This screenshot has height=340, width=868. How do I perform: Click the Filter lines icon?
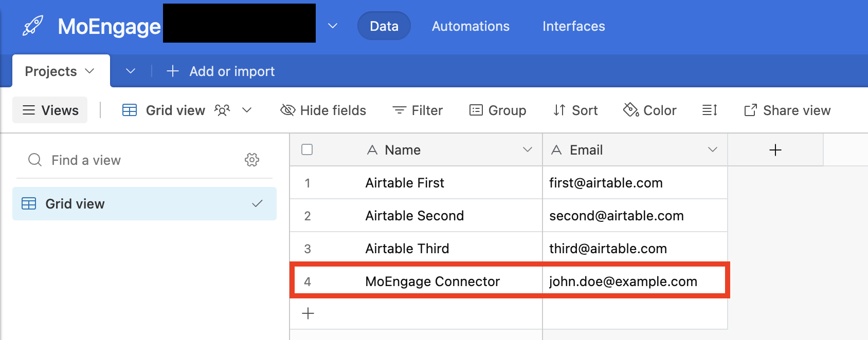point(399,110)
